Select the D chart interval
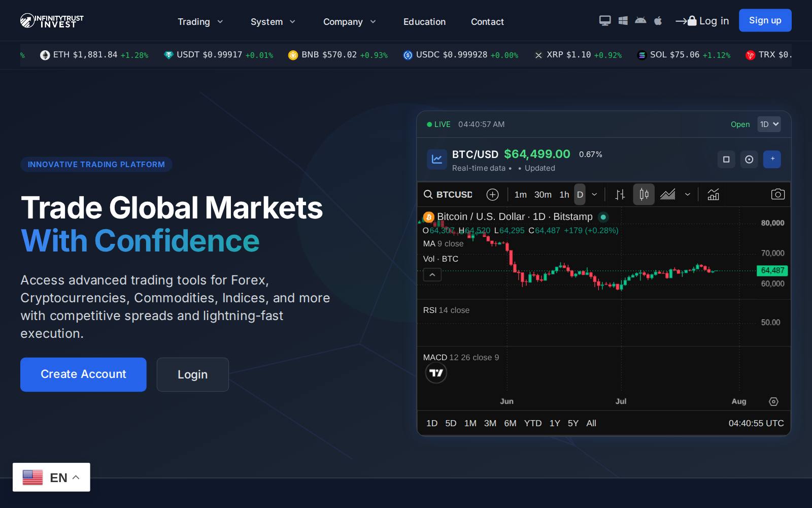 (x=580, y=195)
